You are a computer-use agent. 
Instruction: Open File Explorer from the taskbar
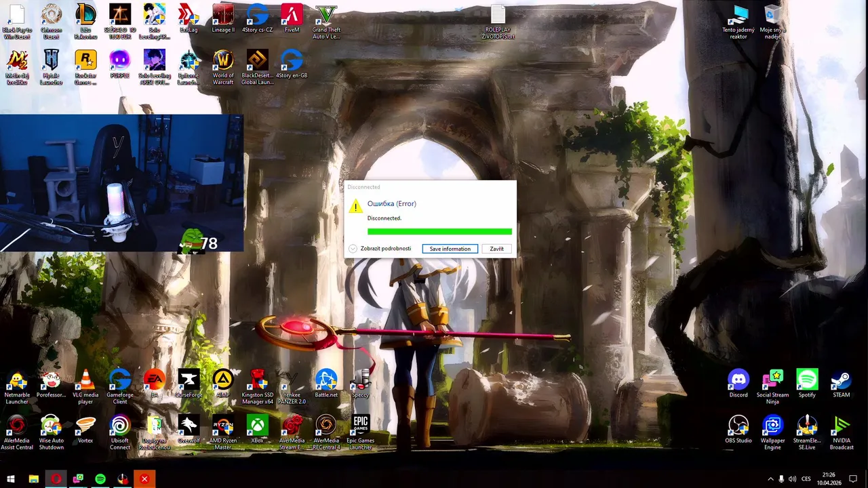point(33,479)
